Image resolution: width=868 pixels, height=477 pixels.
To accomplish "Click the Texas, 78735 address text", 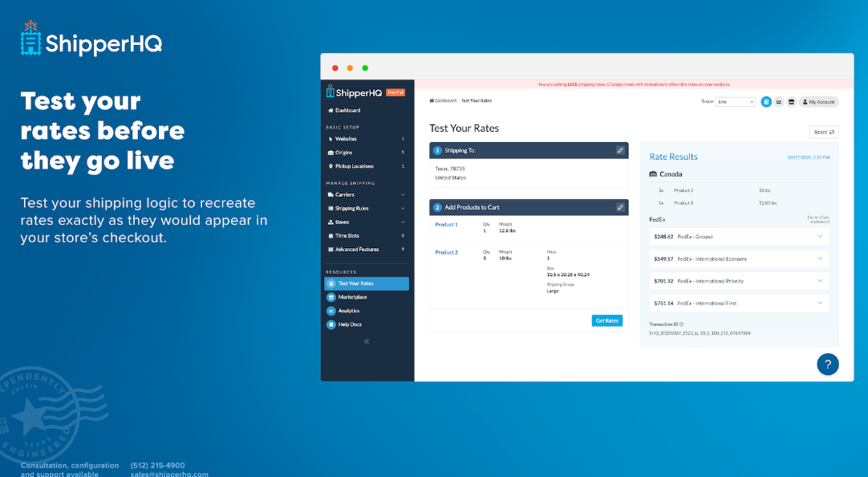I will point(450,169).
